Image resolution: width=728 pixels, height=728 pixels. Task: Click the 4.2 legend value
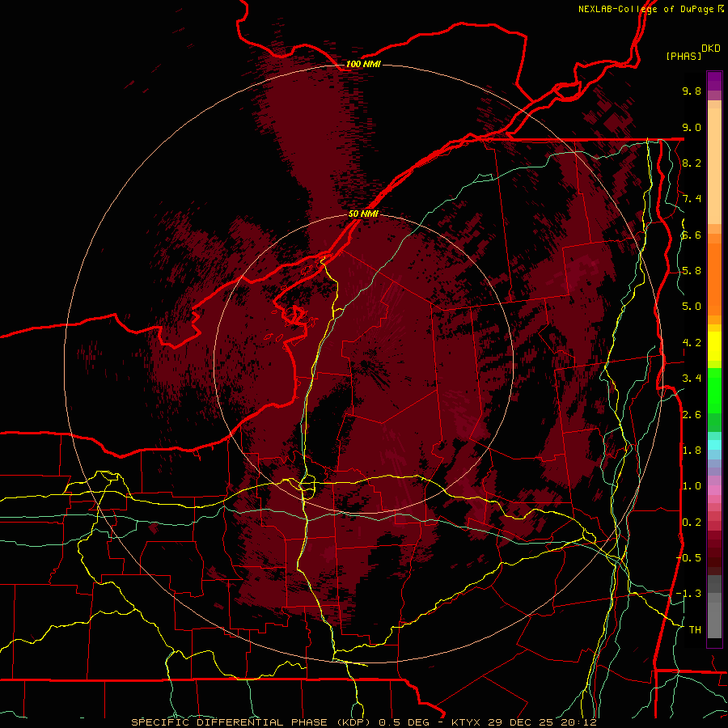(x=692, y=343)
